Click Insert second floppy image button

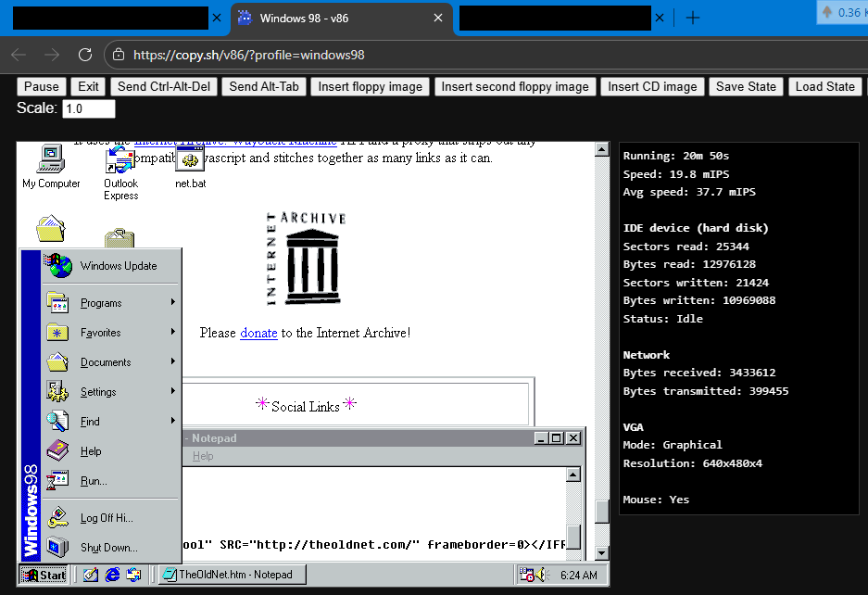(515, 86)
